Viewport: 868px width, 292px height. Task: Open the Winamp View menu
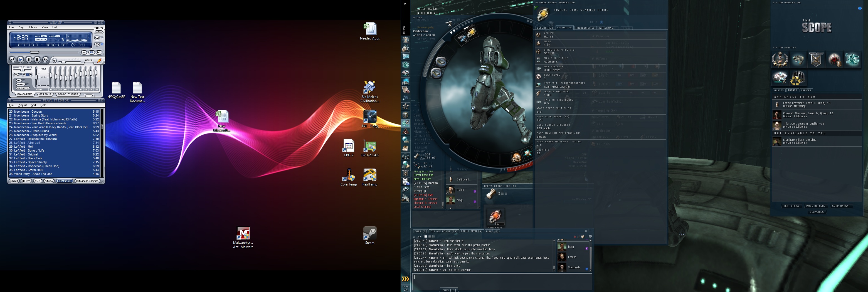(45, 27)
